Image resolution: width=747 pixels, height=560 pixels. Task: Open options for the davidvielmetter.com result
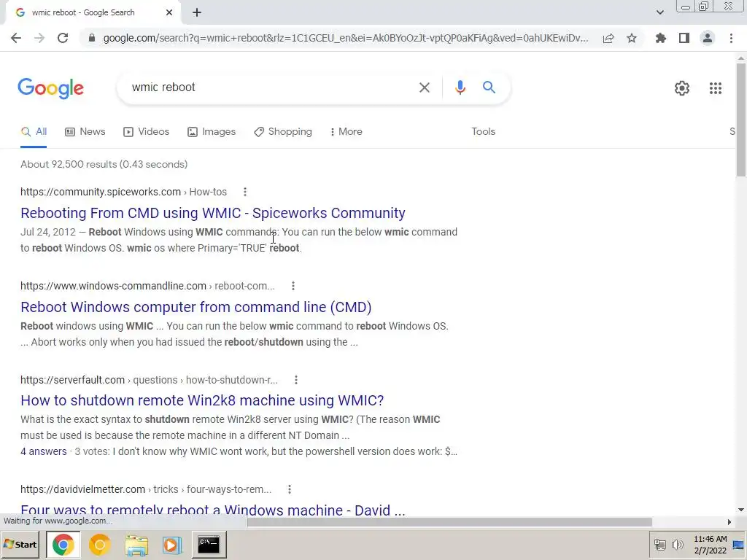coord(289,489)
